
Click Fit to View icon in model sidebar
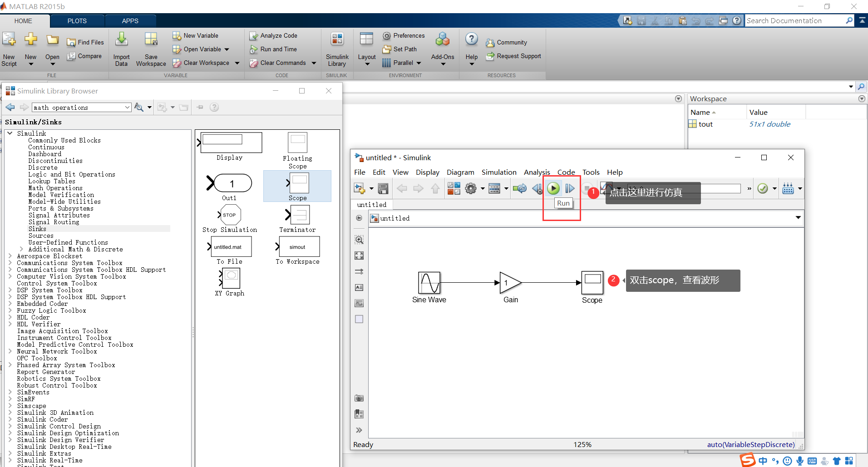(359, 256)
